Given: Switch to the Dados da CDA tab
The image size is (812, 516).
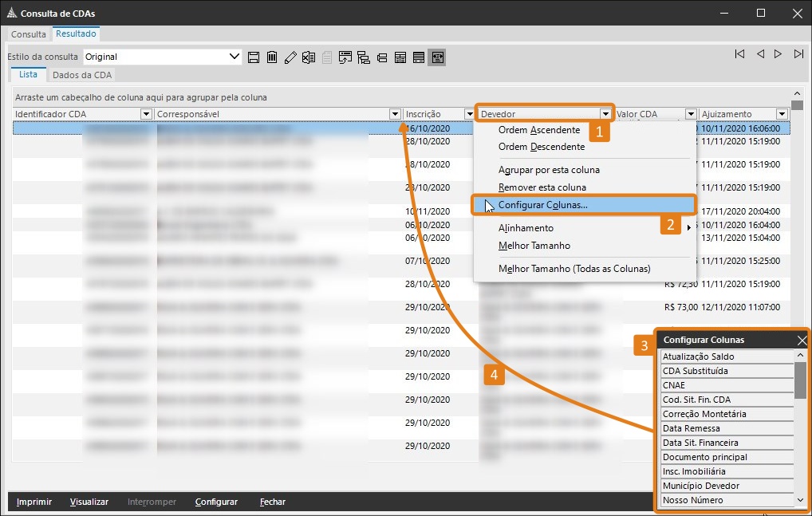Looking at the screenshot, I should click(x=82, y=74).
